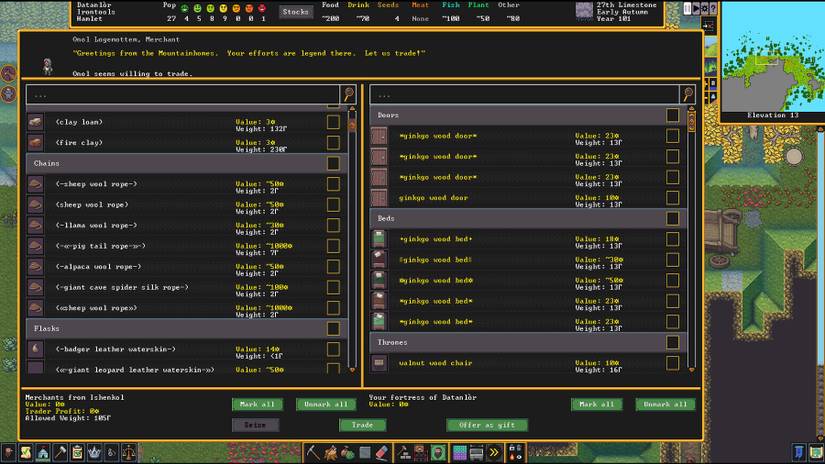Open the squads banner icon

pos(799,452)
